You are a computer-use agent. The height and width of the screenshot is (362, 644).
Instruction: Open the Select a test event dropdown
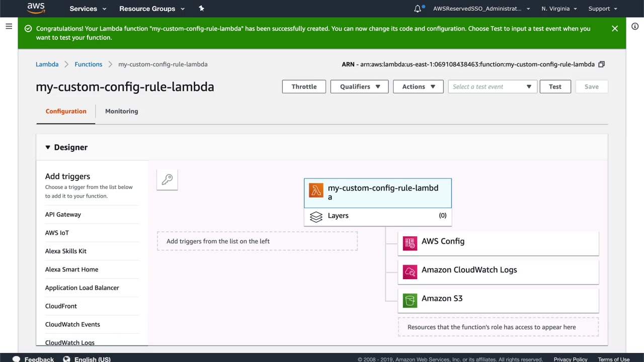click(493, 86)
